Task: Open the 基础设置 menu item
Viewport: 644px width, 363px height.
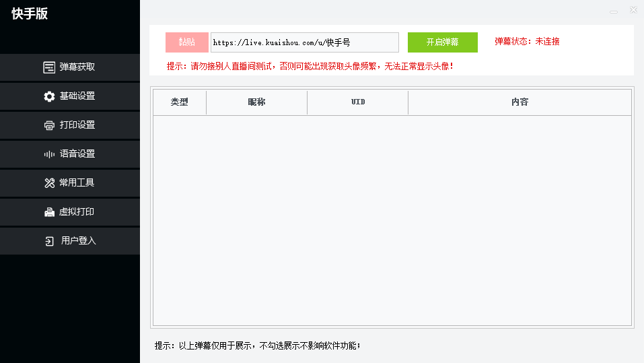Action: point(70,96)
